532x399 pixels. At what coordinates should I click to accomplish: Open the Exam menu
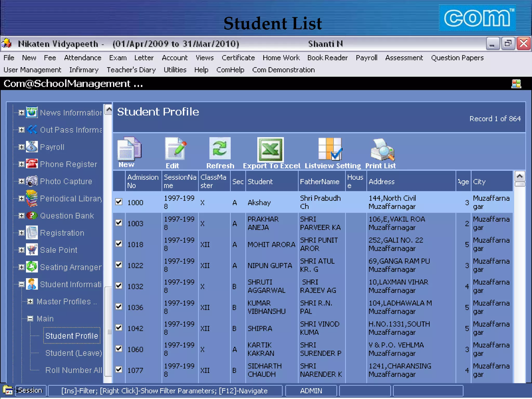point(118,58)
